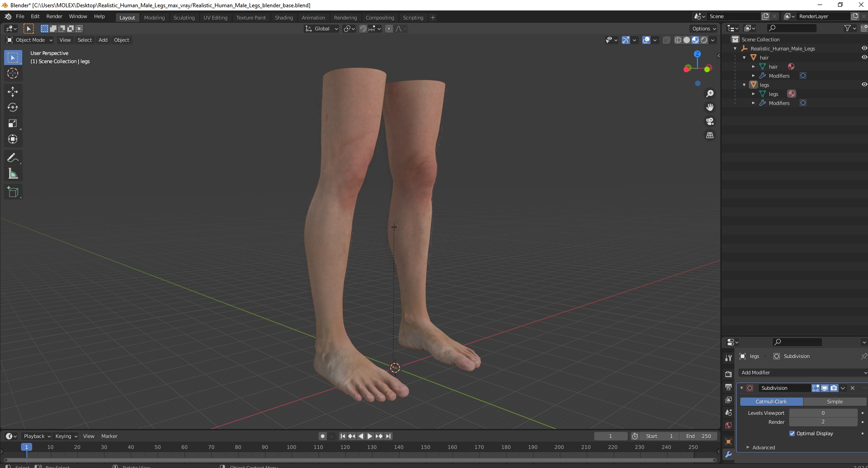Viewport: 868px width, 468px height.
Task: Open the File menu
Action: (x=20, y=16)
